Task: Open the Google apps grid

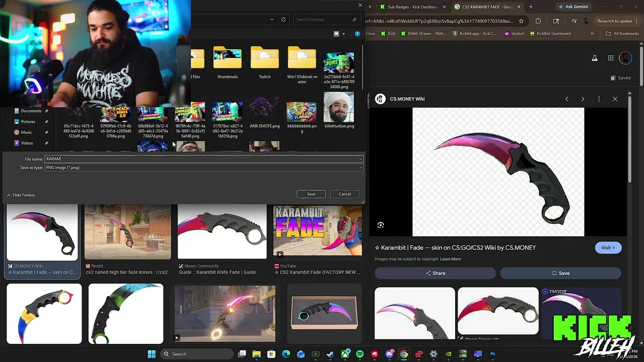Action: point(610,58)
